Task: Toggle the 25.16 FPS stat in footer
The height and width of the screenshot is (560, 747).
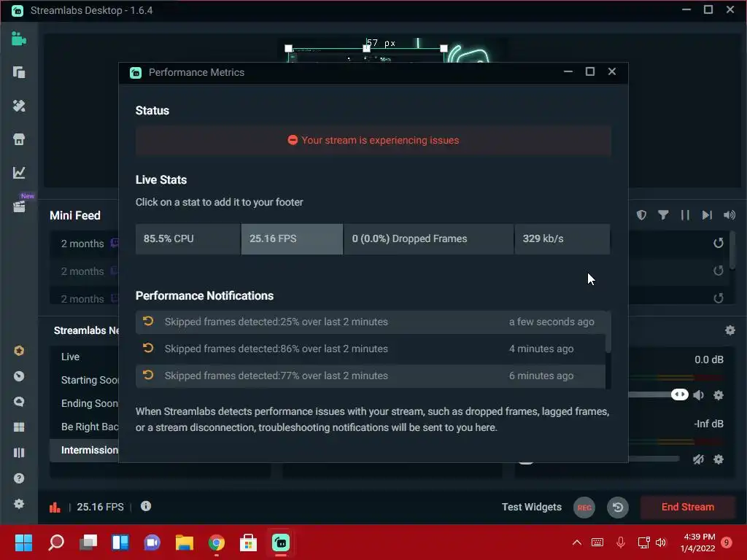Action: [292, 239]
